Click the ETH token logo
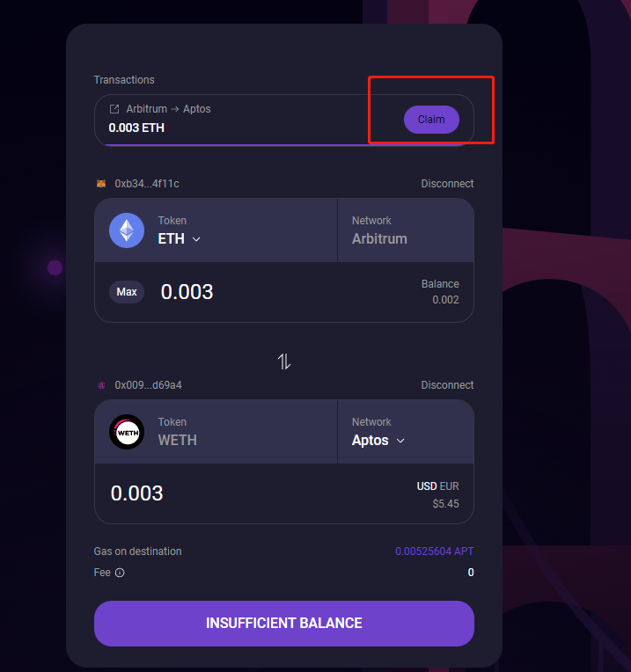Screen dimensions: 631x672 pyautogui.click(x=127, y=230)
